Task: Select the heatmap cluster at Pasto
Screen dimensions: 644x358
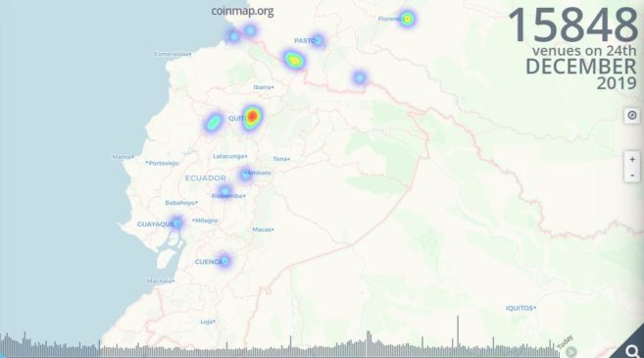Action: [x=317, y=40]
